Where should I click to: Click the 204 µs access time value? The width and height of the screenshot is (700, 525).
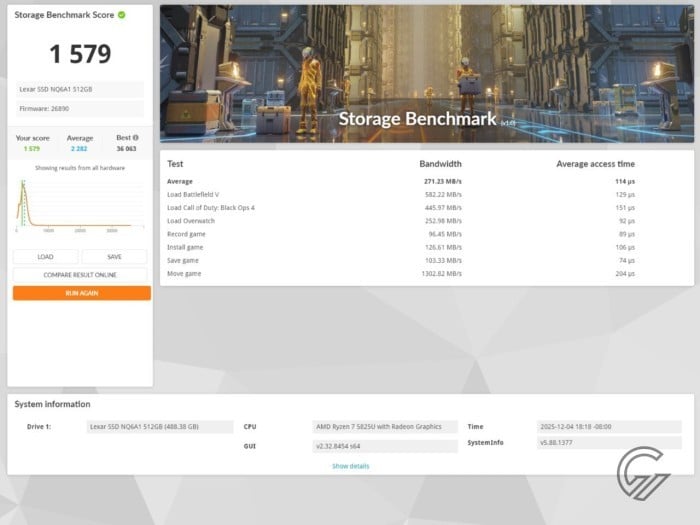pos(625,274)
